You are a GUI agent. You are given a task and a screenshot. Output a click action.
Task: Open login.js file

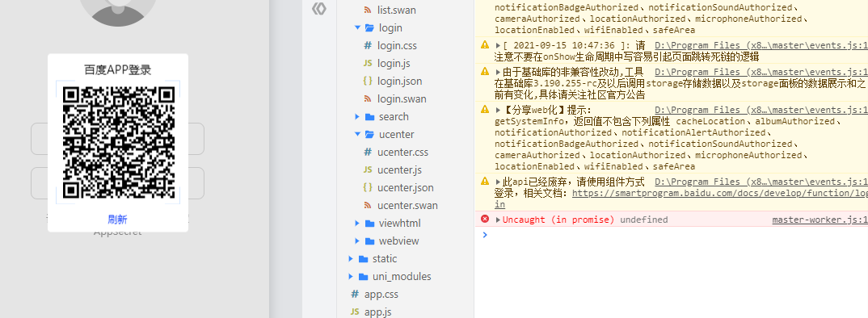pos(394,63)
